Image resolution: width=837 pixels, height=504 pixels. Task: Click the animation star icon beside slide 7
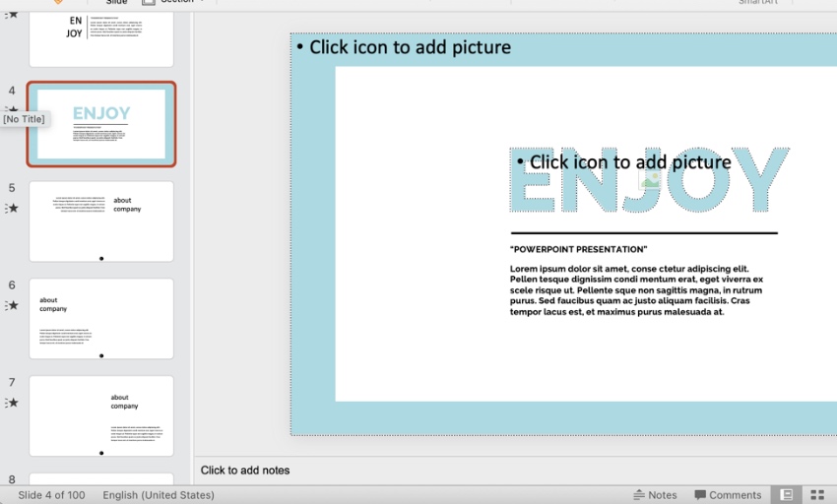[x=12, y=403]
